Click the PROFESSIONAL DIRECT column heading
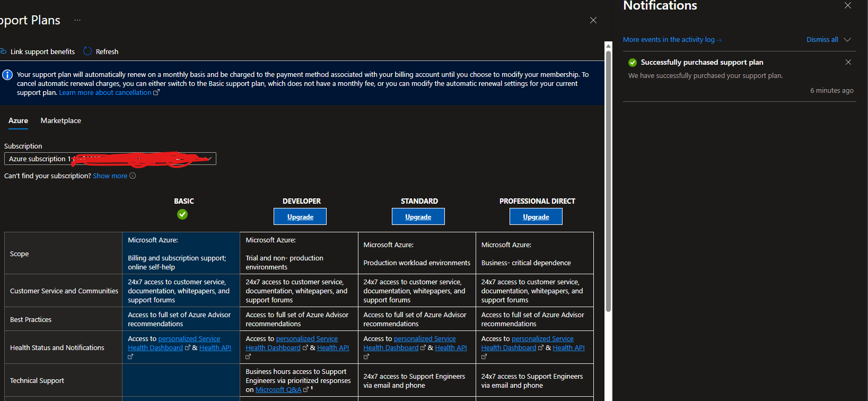Image resolution: width=868 pixels, height=401 pixels. (537, 201)
